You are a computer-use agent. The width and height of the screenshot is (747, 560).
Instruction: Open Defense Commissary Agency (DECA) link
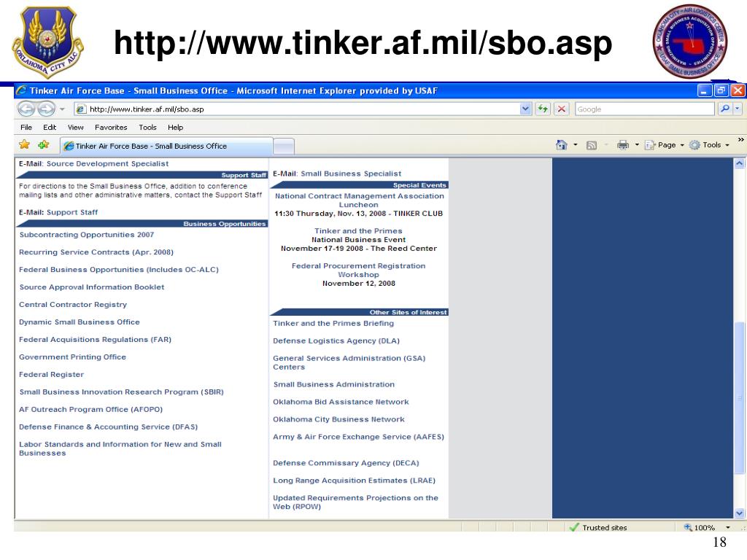[x=346, y=463]
